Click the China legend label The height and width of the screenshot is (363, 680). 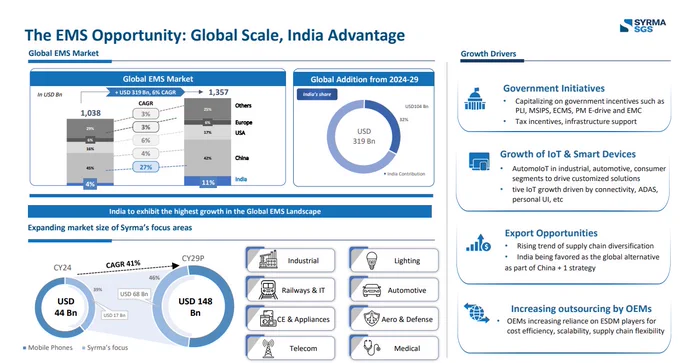coord(242,158)
